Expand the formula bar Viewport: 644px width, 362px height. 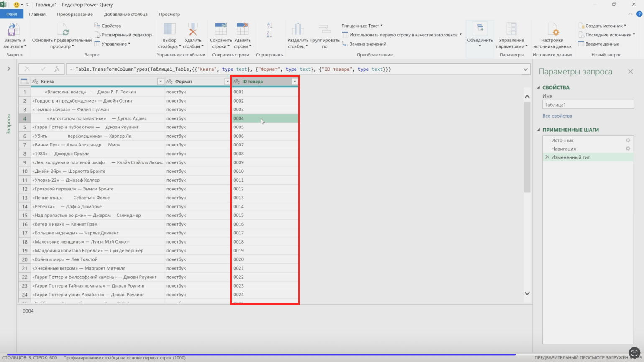[x=526, y=69]
